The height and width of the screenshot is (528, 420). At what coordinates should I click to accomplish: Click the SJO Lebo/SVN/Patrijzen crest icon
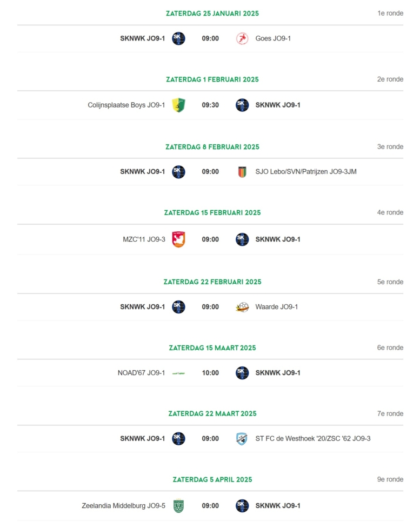[242, 172]
